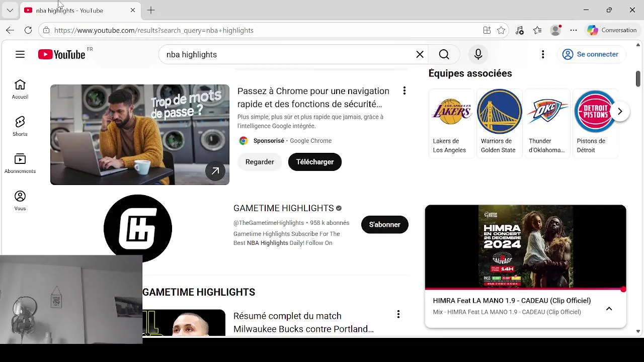Click the Équipes associées heading

[470, 73]
